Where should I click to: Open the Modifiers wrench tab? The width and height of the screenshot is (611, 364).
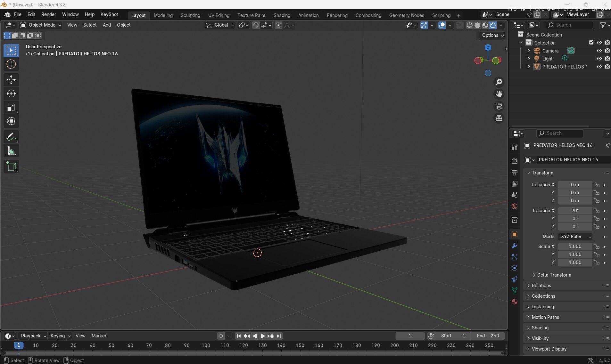515,246
